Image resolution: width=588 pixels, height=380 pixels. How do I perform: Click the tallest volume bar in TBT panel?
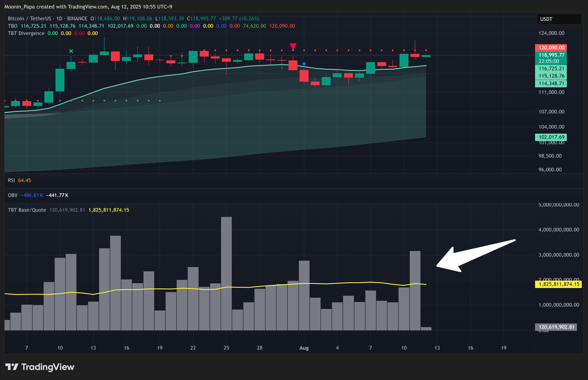click(226, 272)
